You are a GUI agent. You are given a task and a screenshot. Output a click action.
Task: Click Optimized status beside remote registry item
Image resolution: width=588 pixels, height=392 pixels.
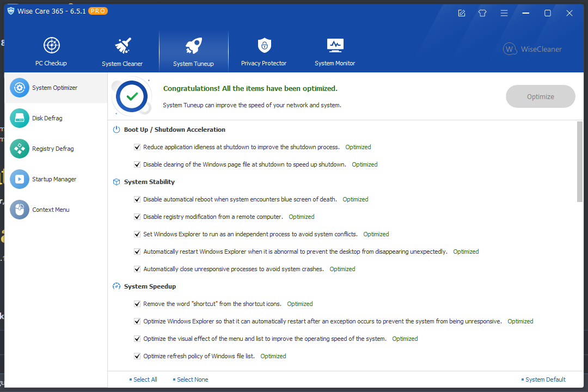(302, 217)
